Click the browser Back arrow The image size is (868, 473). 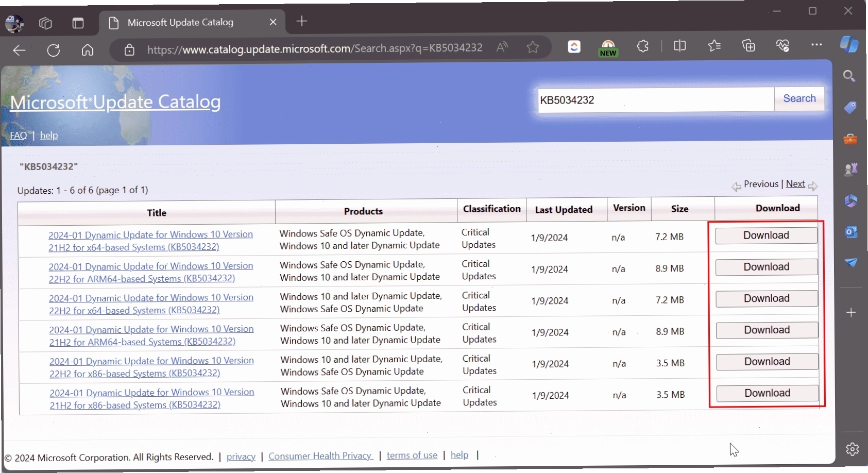pos(19,50)
